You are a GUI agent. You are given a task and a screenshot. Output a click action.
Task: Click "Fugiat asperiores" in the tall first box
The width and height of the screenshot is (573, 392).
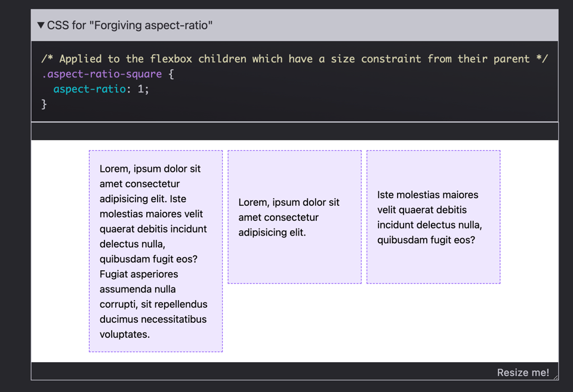(138, 274)
